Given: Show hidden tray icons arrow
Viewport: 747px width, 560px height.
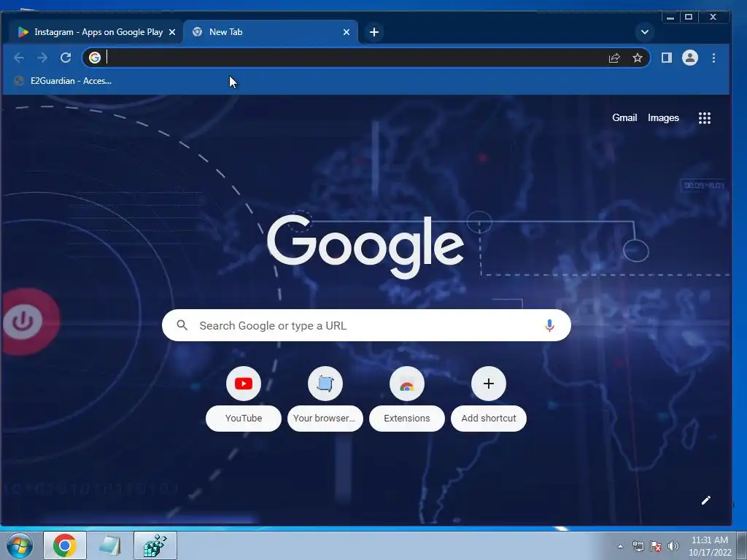Looking at the screenshot, I should pos(620,546).
